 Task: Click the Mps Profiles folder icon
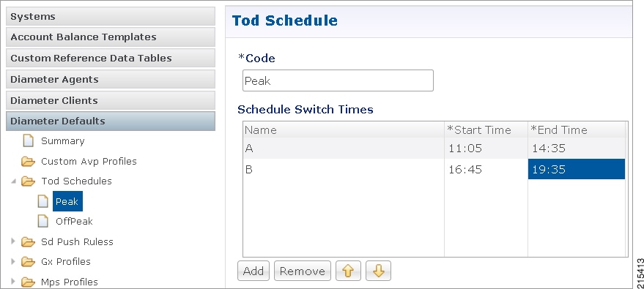28,282
